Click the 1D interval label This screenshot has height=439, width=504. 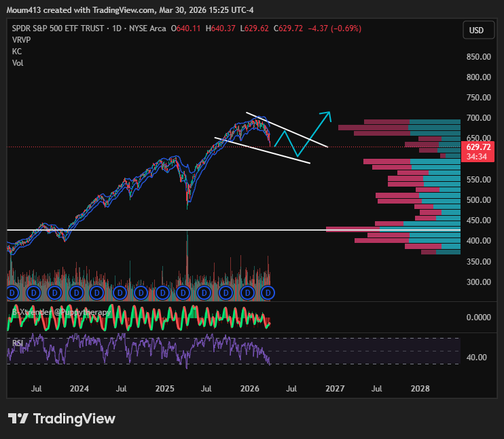click(117, 28)
